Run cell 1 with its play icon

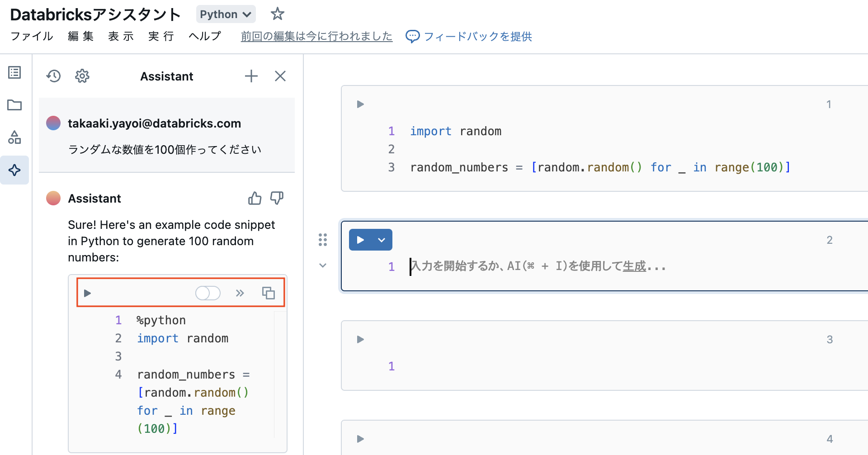pos(360,104)
